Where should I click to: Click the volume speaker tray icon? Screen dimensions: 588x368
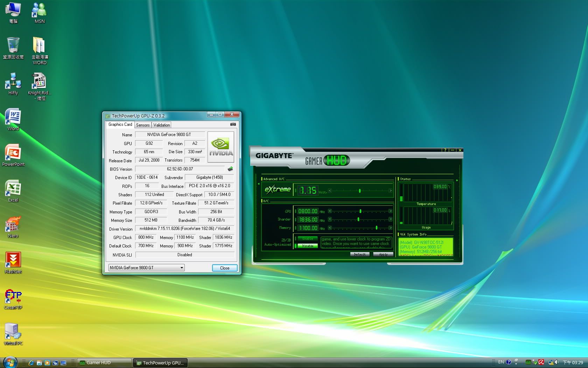pyautogui.click(x=556, y=362)
